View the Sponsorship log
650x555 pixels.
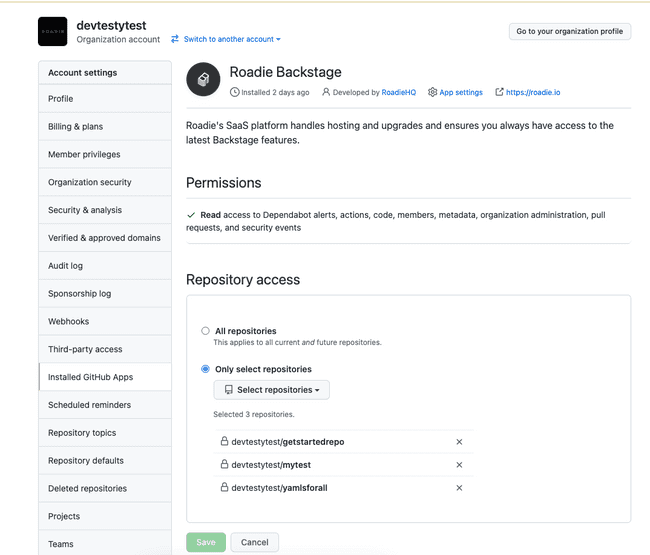click(x=105, y=293)
